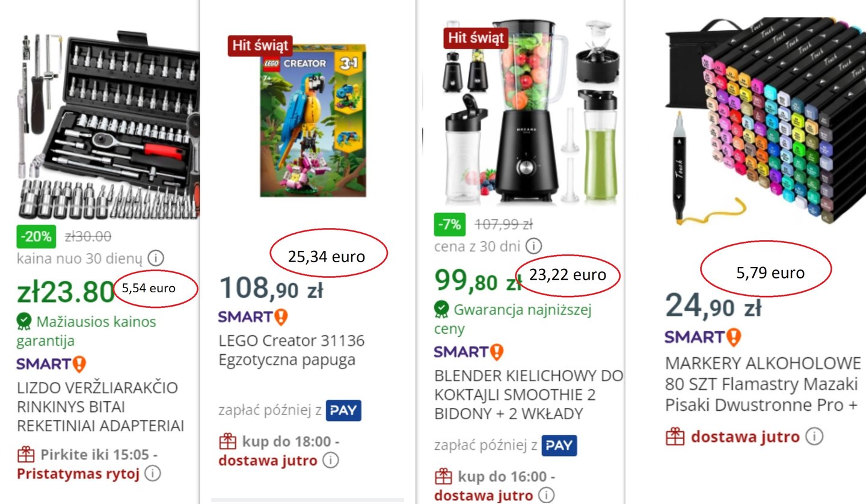Open 'MARKERY ALKOHOLOWE 80 SZT' product title

(x=763, y=384)
